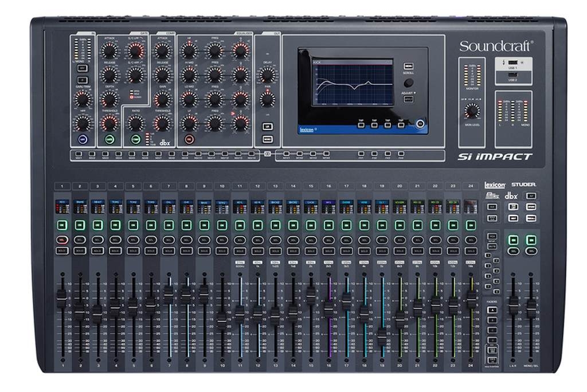Toggle the channel 24 ON button
Viewport: 587px width, 392px height.
pos(471,225)
